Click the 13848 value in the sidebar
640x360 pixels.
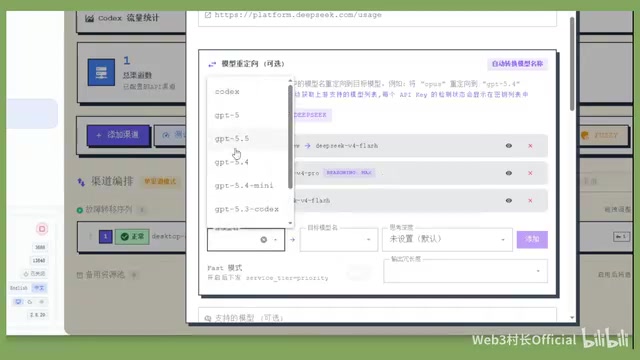(x=39, y=261)
